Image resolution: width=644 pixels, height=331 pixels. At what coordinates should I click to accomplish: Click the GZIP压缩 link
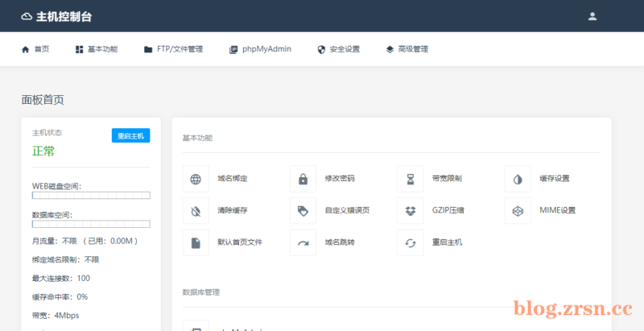coord(448,211)
